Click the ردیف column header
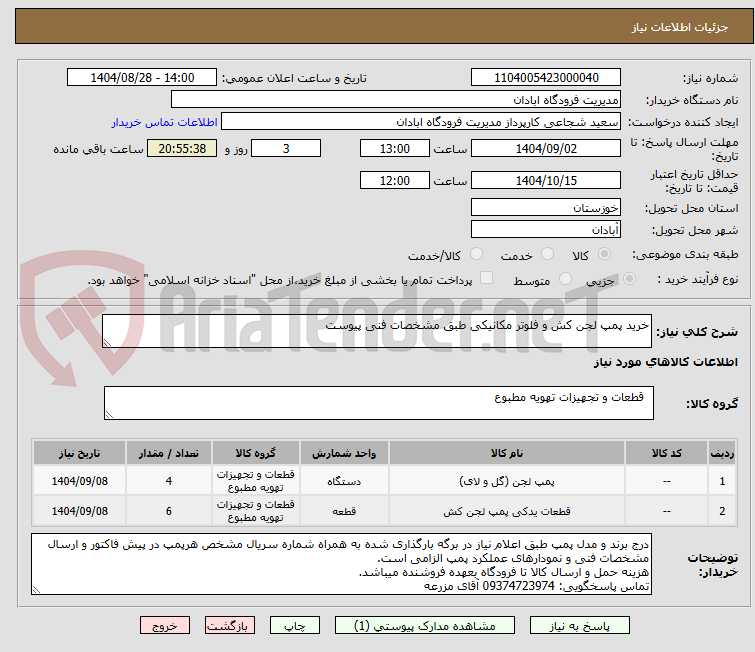The image size is (755, 652). point(722,453)
